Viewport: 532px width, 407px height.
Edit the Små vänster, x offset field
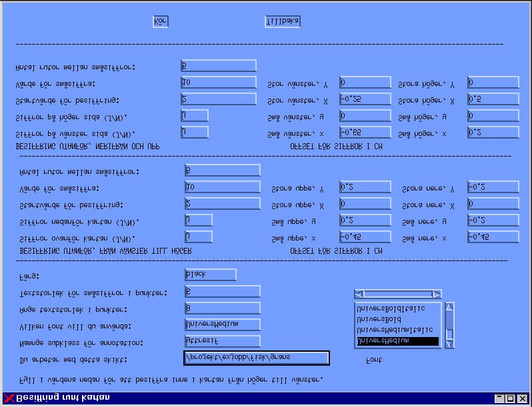(365, 132)
